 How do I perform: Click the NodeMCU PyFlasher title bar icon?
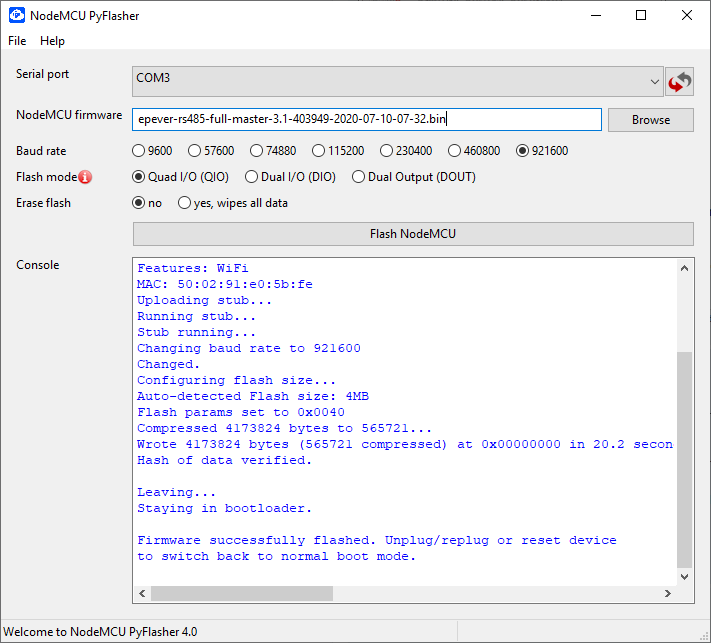[17, 16]
